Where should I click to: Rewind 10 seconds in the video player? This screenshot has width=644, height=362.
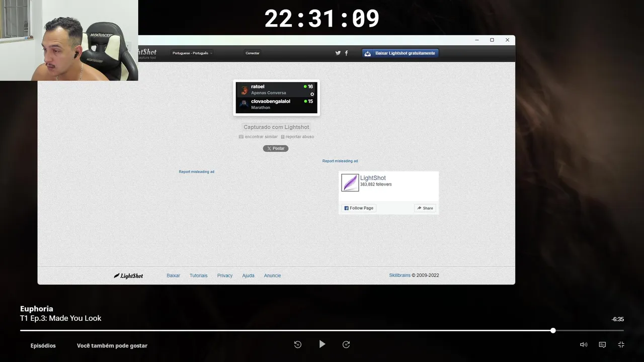[x=298, y=344]
